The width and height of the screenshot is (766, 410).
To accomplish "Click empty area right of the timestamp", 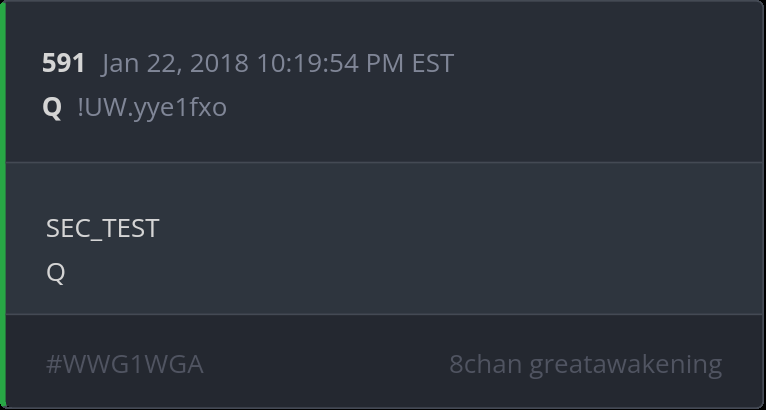I will [x=600, y=63].
